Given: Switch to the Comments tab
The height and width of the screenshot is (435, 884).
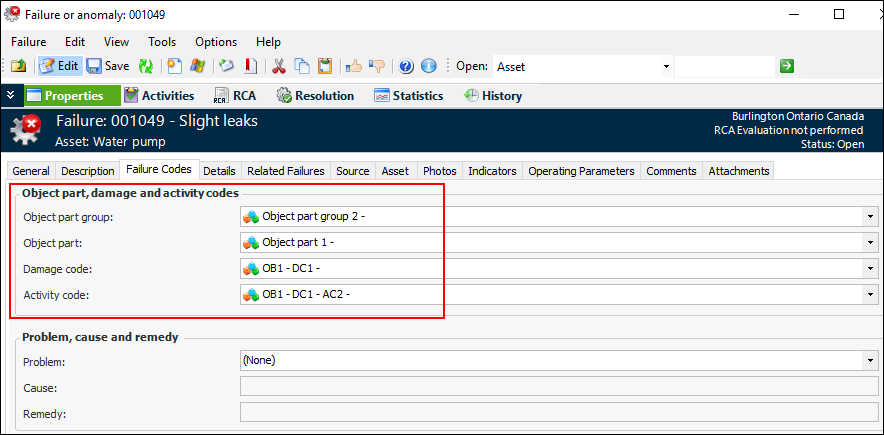Looking at the screenshot, I should [x=671, y=171].
